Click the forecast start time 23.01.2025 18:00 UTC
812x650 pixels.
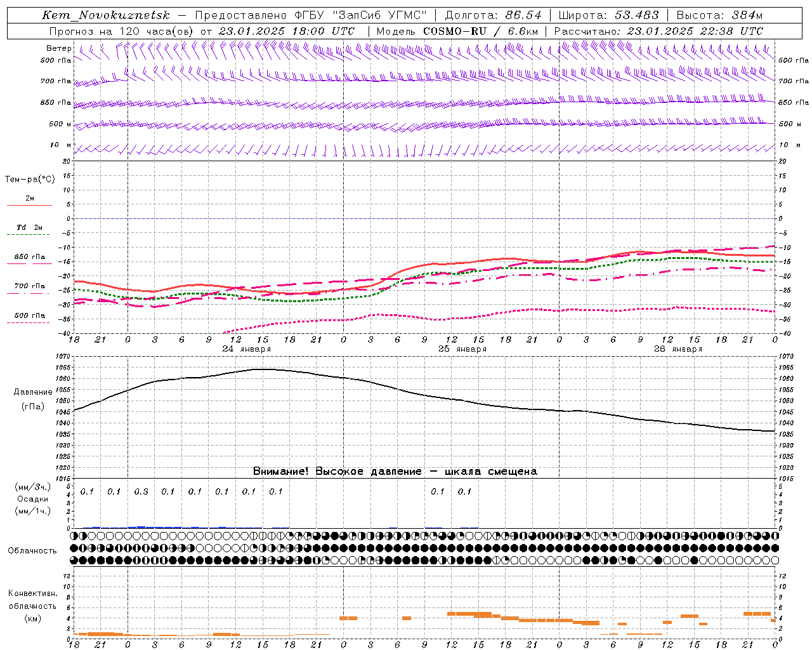tap(286, 31)
